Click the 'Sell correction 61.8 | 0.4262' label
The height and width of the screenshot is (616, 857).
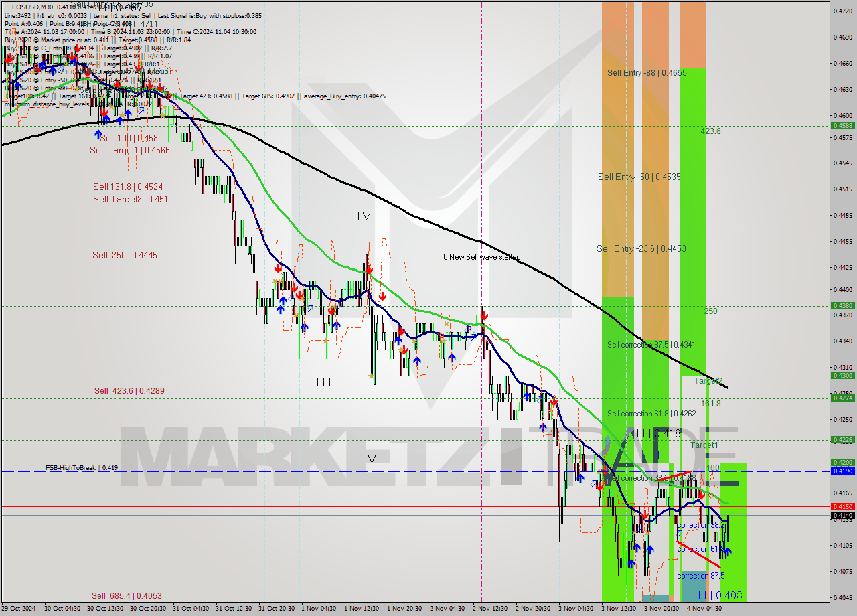point(651,414)
